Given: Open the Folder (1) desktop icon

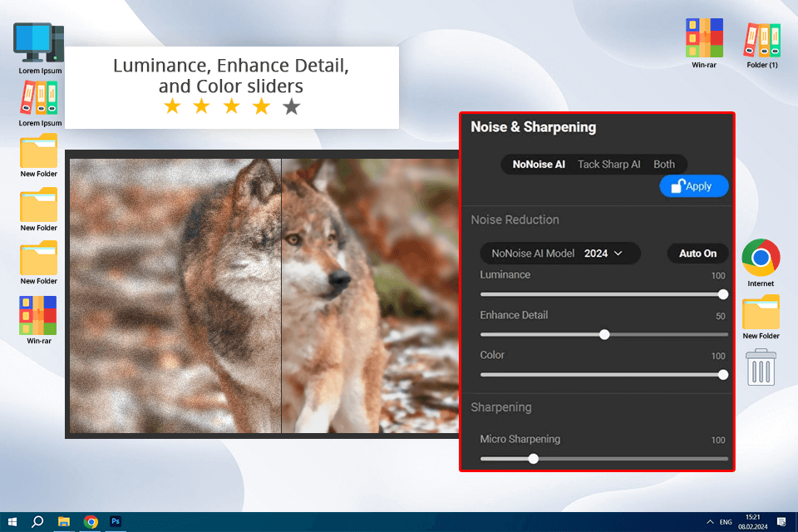Looking at the screenshot, I should [762, 41].
